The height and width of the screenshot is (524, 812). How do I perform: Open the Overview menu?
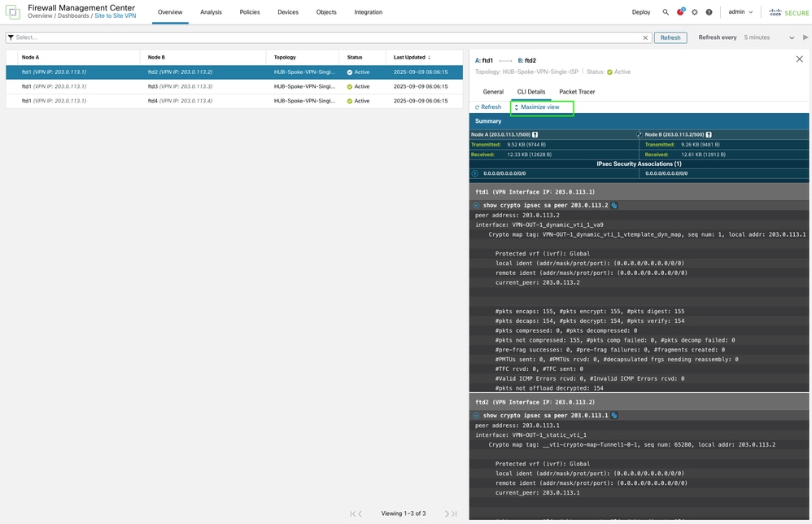click(170, 12)
